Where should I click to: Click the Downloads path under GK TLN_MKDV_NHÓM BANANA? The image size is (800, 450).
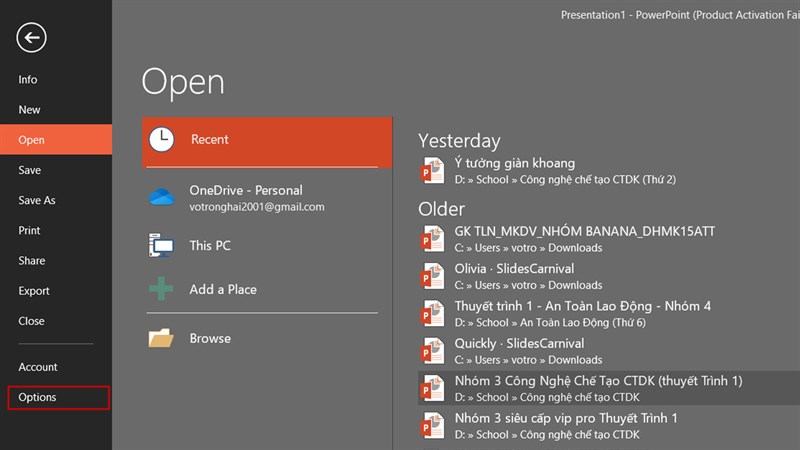point(529,247)
